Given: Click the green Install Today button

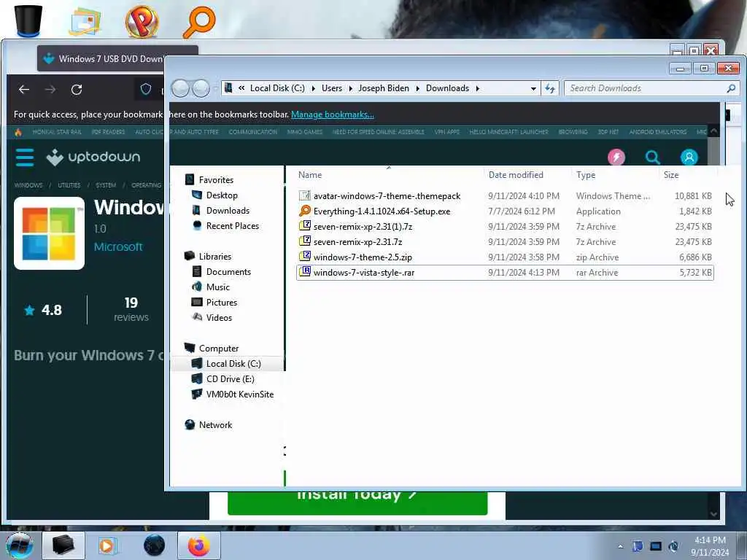Looking at the screenshot, I should coord(357,502).
